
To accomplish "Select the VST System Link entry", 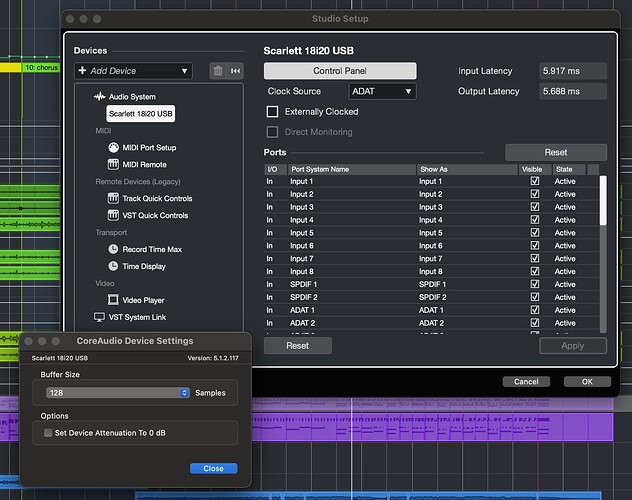I will 137,317.
